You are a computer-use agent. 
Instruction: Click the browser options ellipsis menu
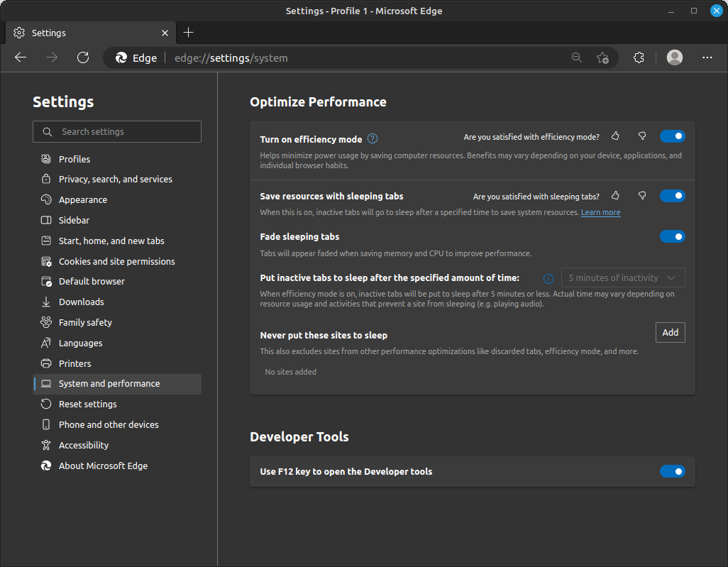coord(707,57)
